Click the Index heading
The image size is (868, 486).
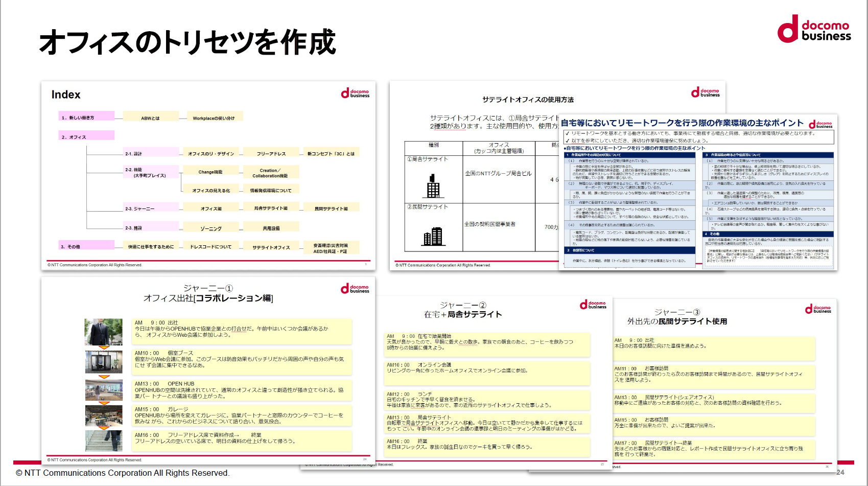(66, 95)
